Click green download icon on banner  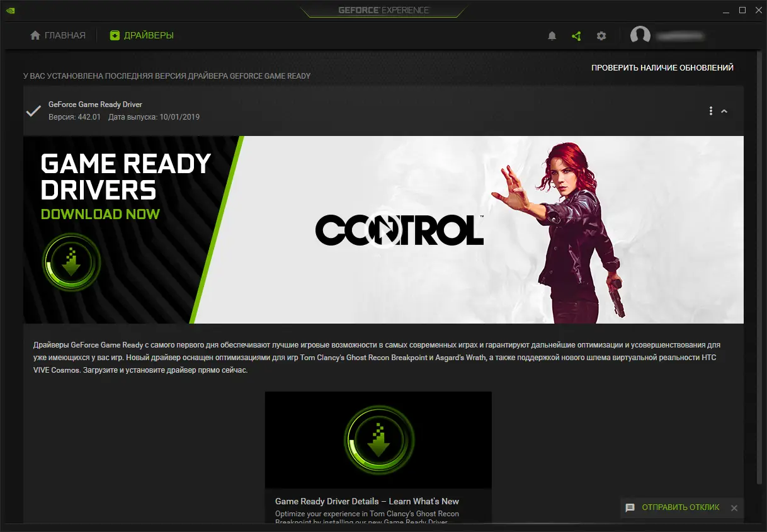tap(71, 262)
